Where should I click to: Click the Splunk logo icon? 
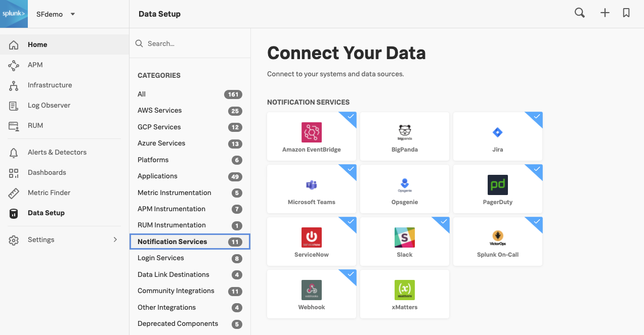[14, 14]
